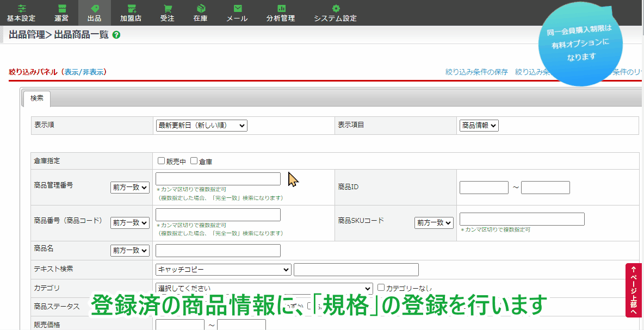Toggle filter panel via 表示/非表示 link
This screenshot has width=644, height=330.
point(84,72)
